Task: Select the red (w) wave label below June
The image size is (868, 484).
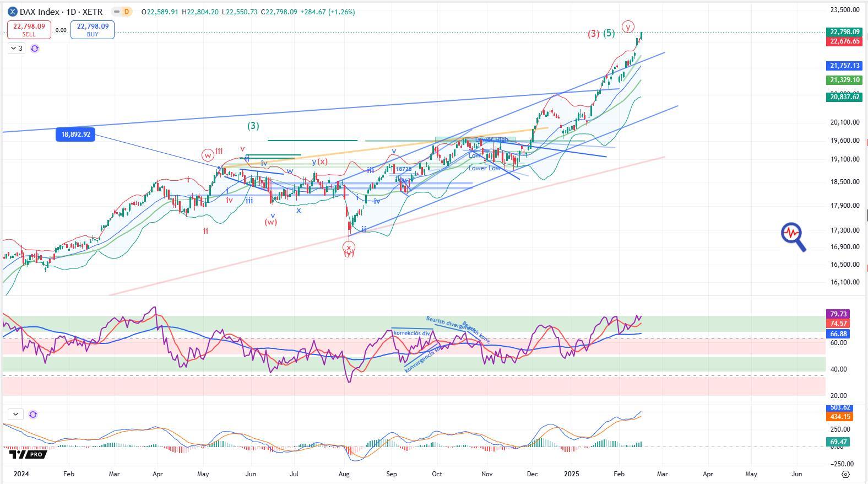Action: (270, 222)
